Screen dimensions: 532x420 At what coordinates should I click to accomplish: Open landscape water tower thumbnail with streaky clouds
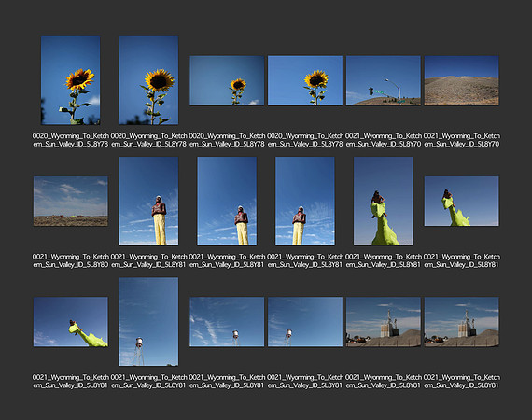coord(227,322)
